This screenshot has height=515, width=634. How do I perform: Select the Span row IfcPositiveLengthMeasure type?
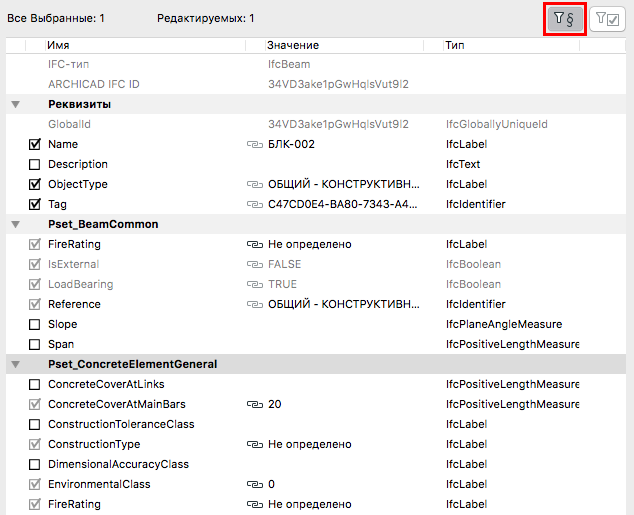pyautogui.click(x=513, y=344)
